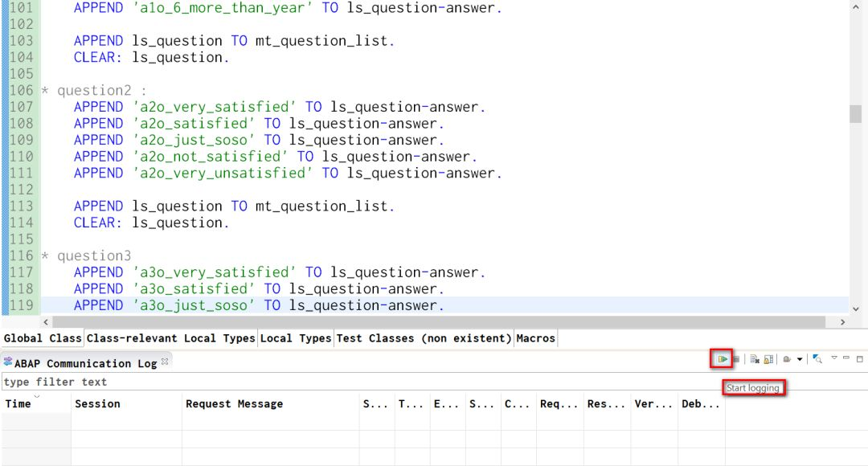Click line number 106 in the gutter

pyautogui.click(x=21, y=90)
